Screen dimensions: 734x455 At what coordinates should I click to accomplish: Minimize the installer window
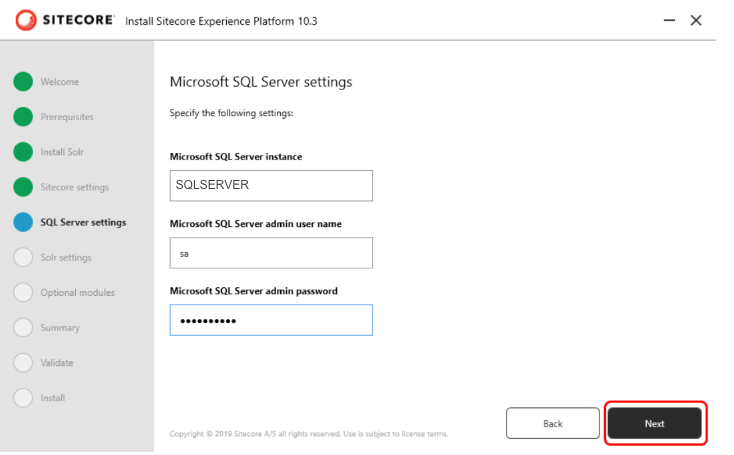click(x=667, y=20)
